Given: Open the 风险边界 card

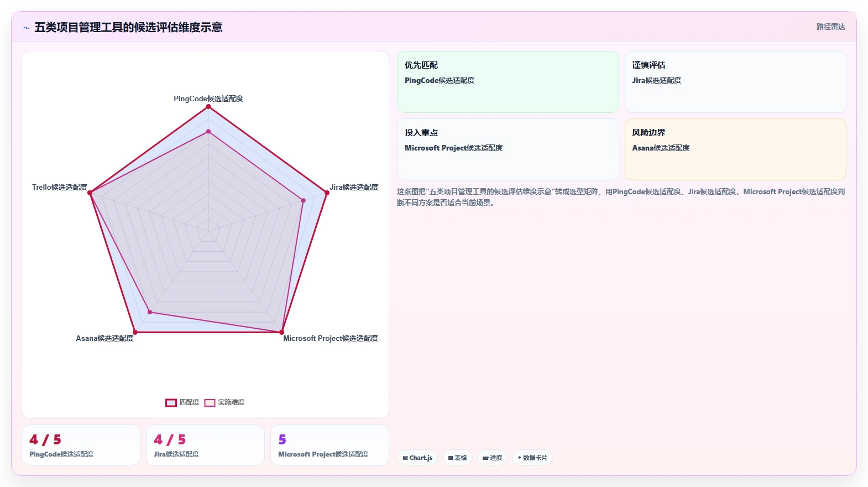Looking at the screenshot, I should (x=735, y=149).
